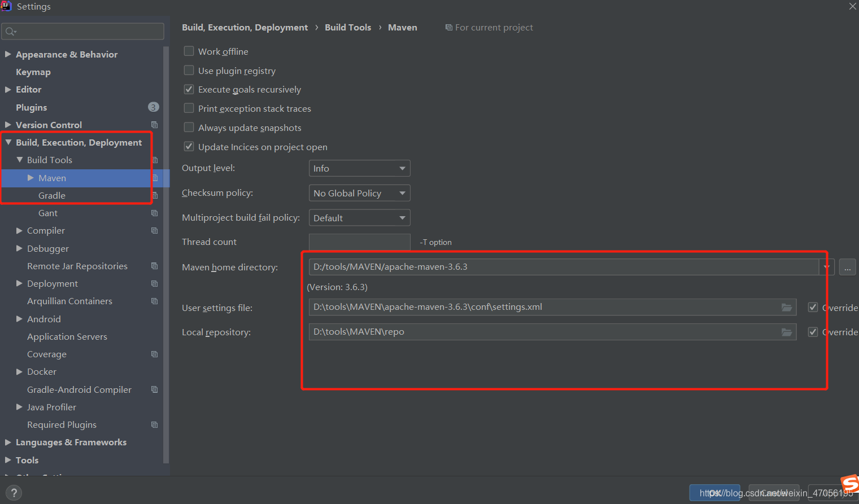Expand the Debugger node
859x504 pixels.
coord(19,248)
